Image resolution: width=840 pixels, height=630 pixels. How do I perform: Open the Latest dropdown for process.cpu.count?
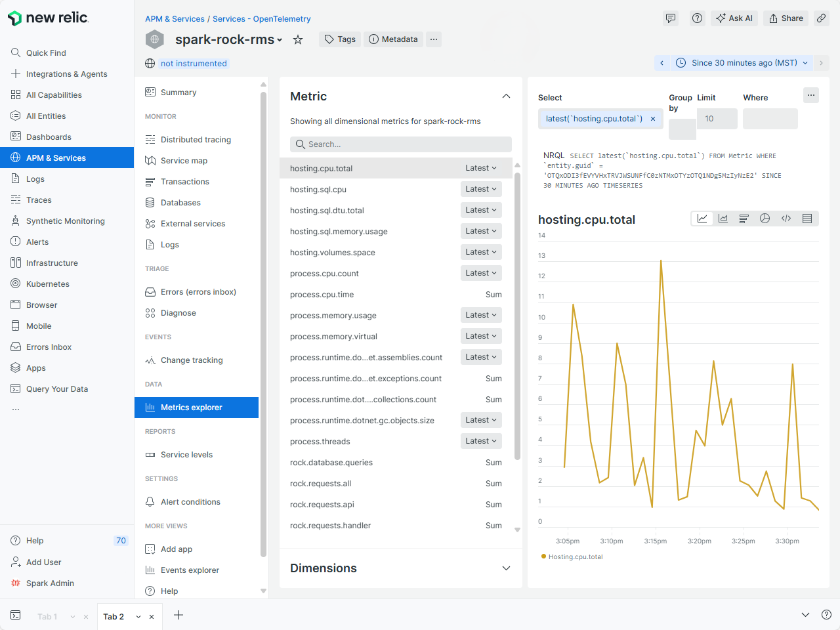pyautogui.click(x=481, y=273)
